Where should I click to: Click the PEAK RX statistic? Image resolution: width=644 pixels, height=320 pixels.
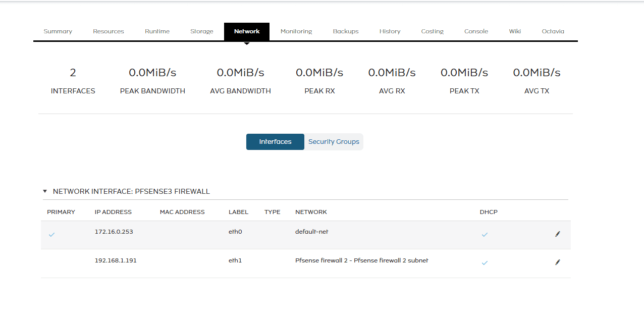[x=319, y=81]
